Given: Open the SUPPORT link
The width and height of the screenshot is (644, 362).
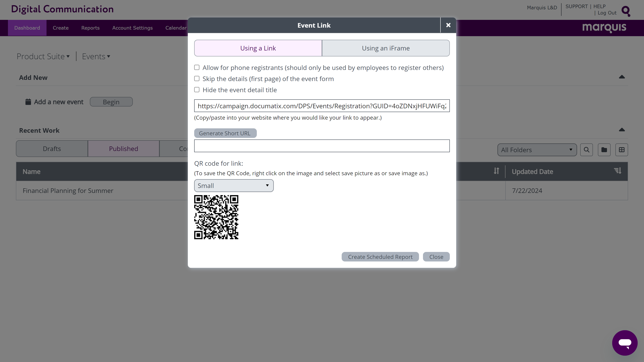Looking at the screenshot, I should 576,7.
